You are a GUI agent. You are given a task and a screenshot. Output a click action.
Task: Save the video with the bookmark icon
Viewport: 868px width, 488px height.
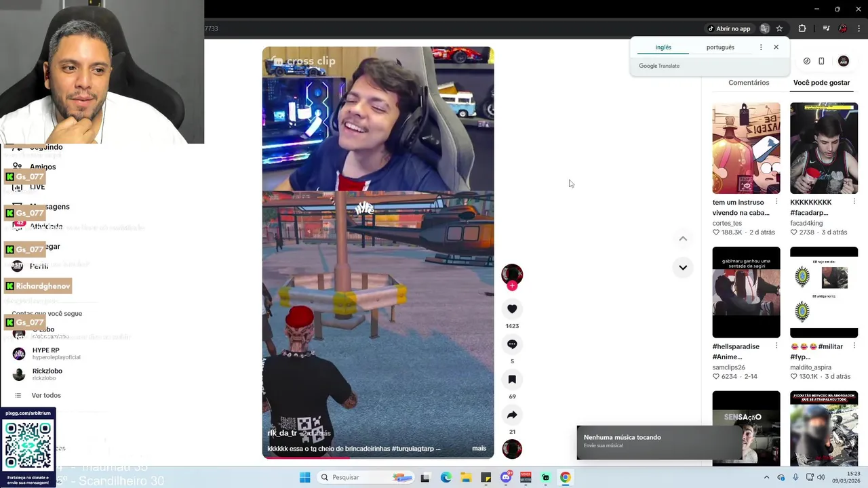(x=512, y=380)
